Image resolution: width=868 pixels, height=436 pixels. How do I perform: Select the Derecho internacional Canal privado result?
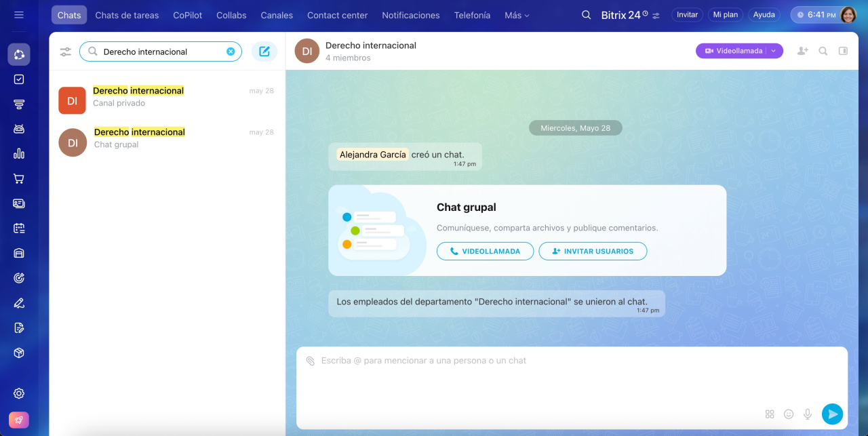coord(166,97)
